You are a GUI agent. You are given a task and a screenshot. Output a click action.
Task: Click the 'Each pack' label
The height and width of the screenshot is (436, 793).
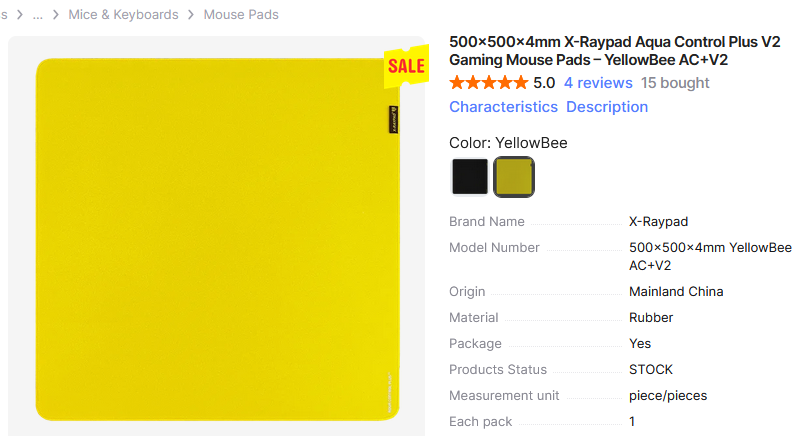click(x=480, y=421)
